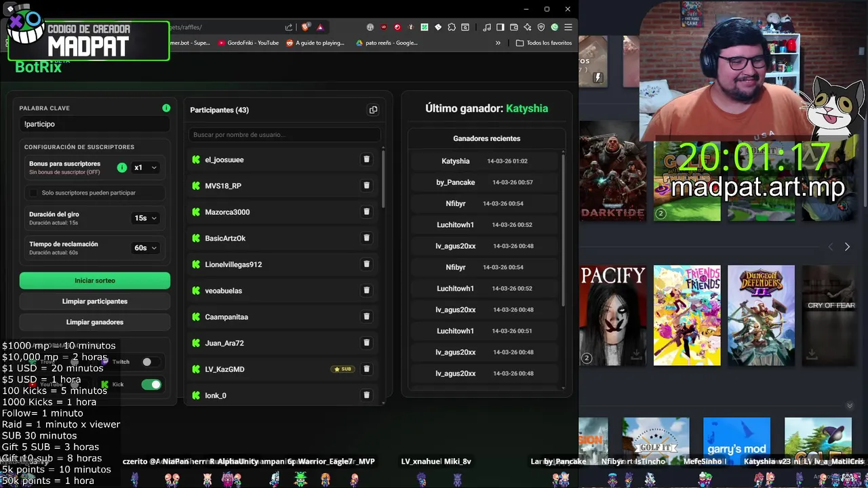868x488 pixels.
Task: Click the green profile icon in the toolbar
Action: tap(555, 27)
